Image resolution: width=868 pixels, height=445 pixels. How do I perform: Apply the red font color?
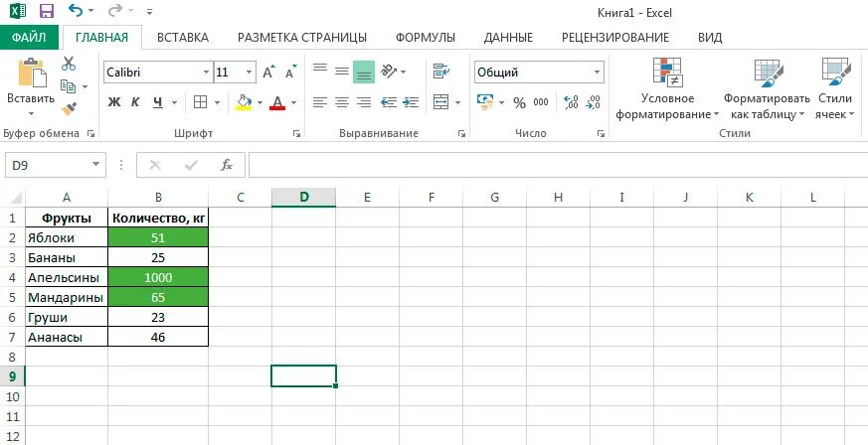pyautogui.click(x=277, y=102)
